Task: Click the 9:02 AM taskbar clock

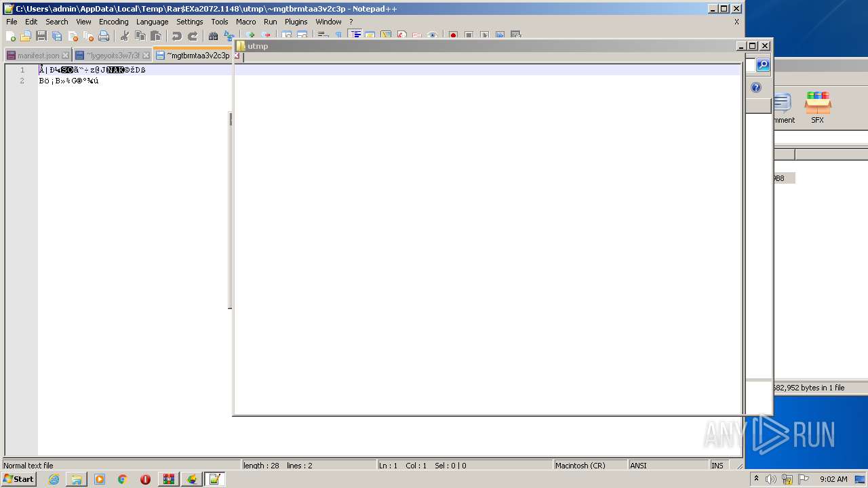Action: [833, 479]
